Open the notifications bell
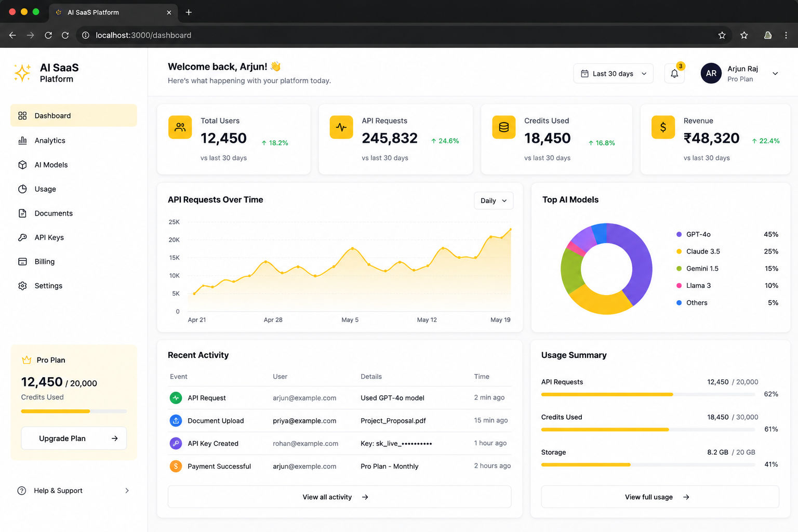 pyautogui.click(x=674, y=73)
